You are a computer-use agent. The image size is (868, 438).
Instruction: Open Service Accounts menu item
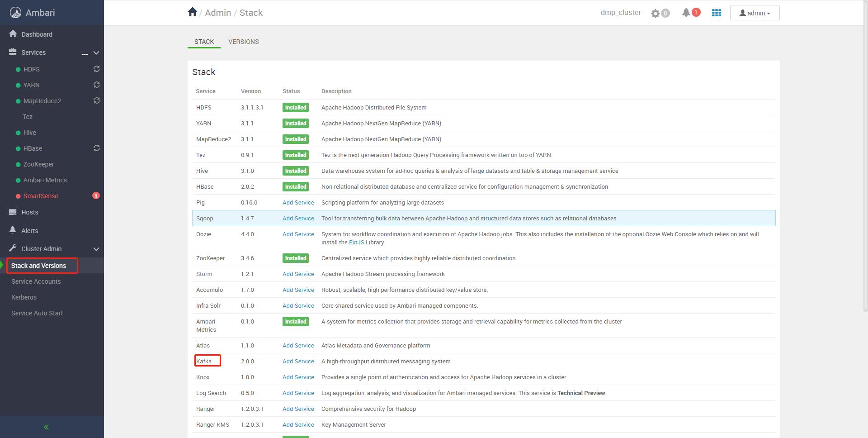pos(36,281)
